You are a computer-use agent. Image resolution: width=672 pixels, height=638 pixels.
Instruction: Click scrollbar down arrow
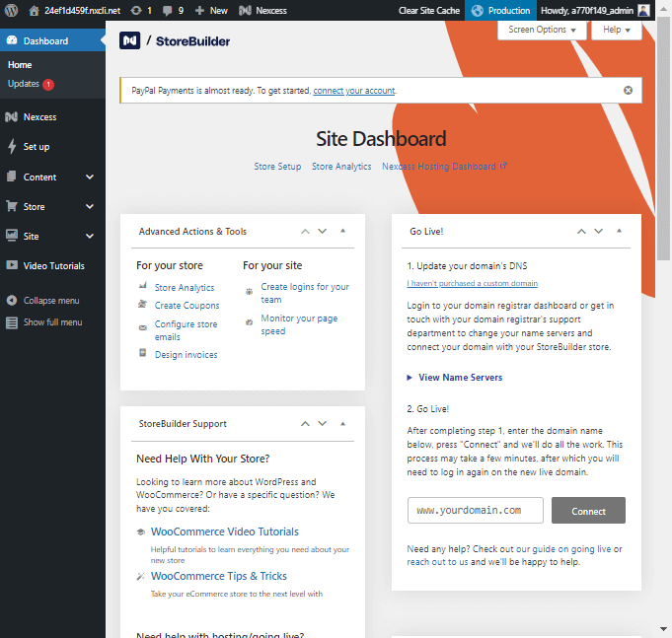coord(663,629)
